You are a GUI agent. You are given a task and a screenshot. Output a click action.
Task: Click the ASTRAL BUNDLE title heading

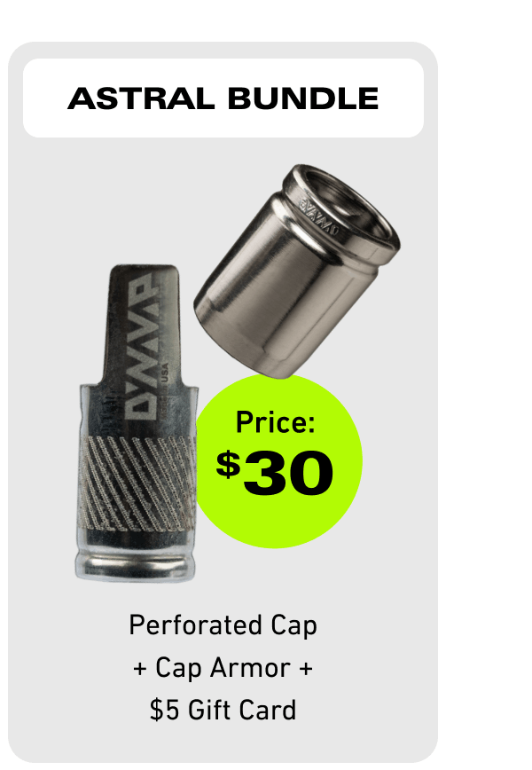pos(223,98)
